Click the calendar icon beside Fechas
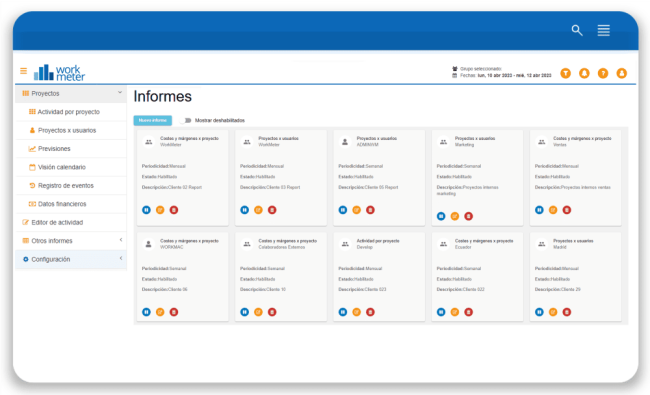Screen dimensions: 650x395 pos(455,75)
